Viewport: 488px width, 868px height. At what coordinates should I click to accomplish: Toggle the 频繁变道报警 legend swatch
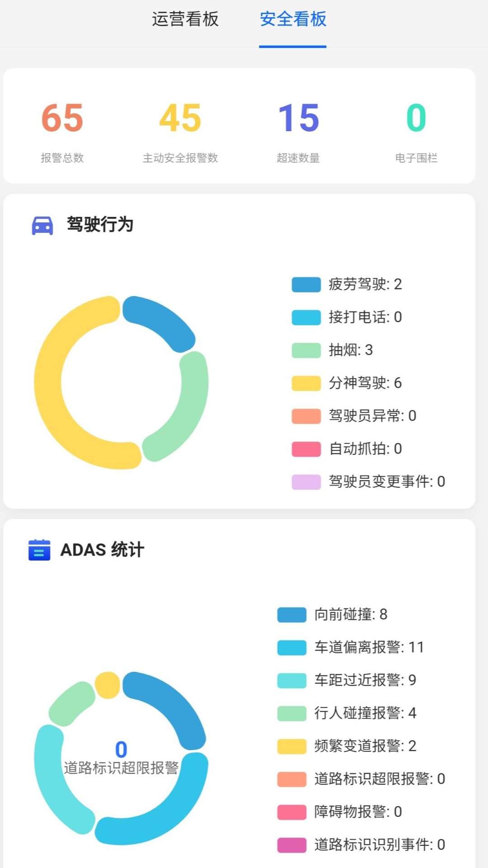[292, 746]
